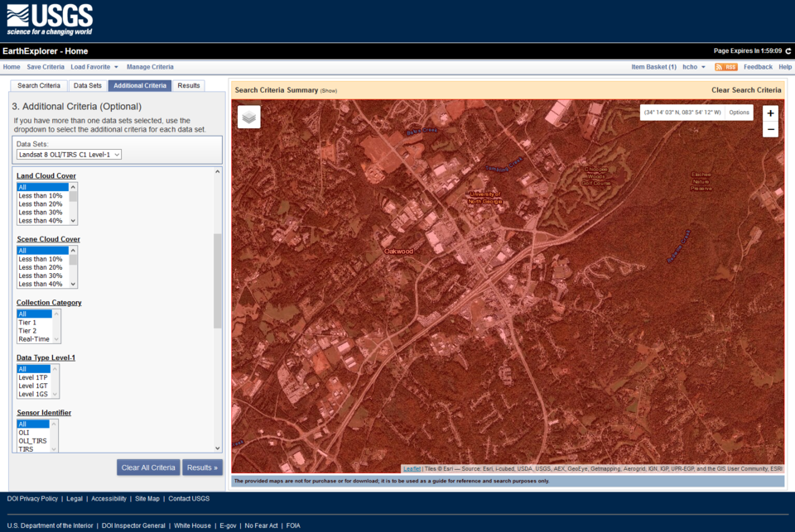The image size is (795, 532).
Task: Click the USGS logo
Action: (50, 17)
